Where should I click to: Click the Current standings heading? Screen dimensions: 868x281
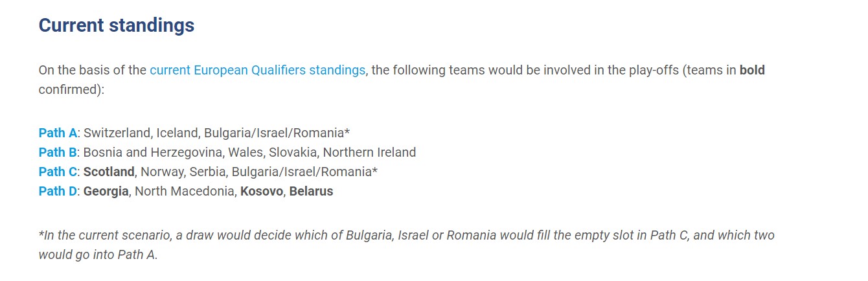(x=117, y=25)
